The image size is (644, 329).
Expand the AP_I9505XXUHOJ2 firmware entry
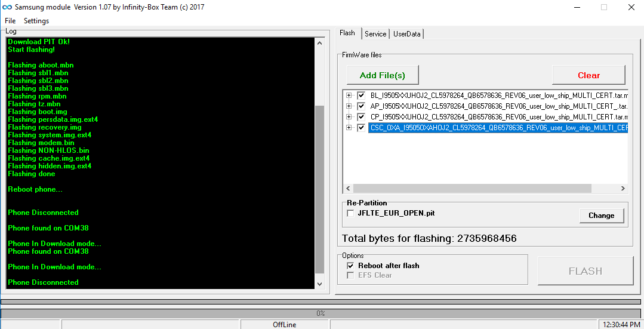click(349, 106)
